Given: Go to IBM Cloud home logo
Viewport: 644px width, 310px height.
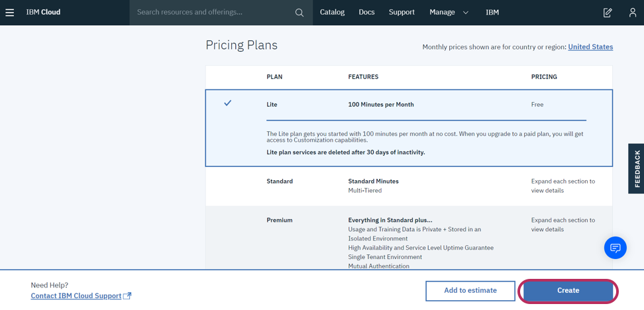Looking at the screenshot, I should tap(43, 13).
